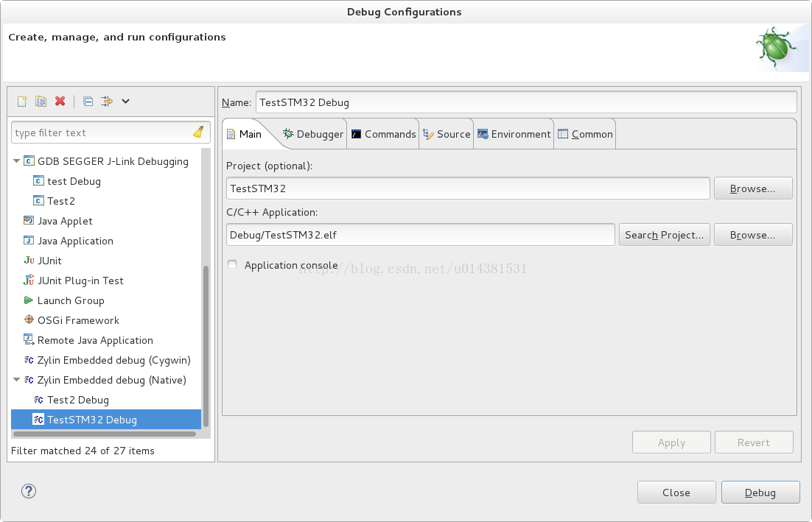Delete the selected configuration with red X
Image resolution: width=812 pixels, height=522 pixels.
pyautogui.click(x=60, y=102)
